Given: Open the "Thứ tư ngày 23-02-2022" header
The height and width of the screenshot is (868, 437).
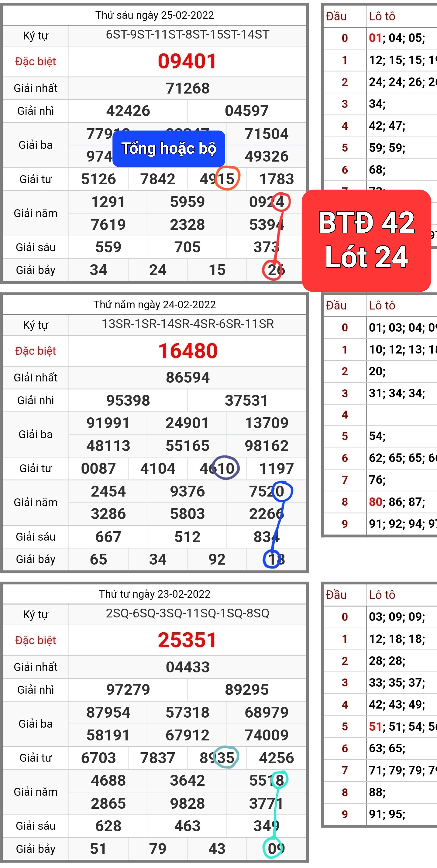Looking at the screenshot, I should pos(154,594).
